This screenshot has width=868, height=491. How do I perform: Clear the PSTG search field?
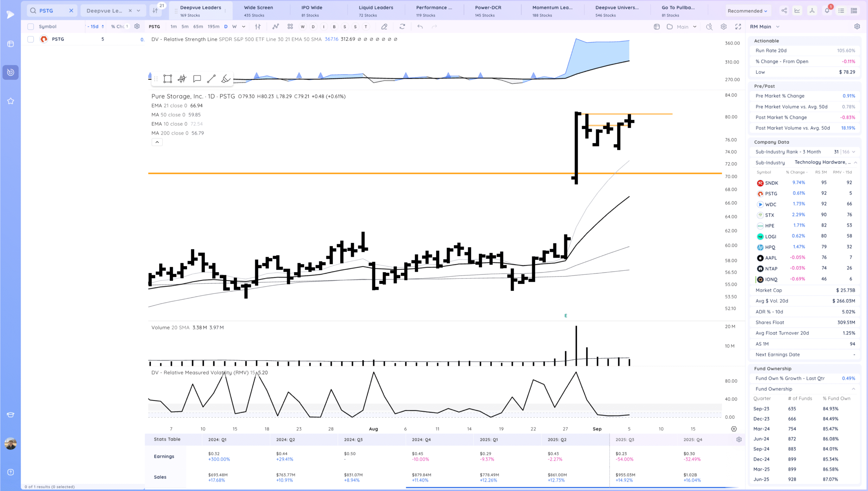click(71, 11)
